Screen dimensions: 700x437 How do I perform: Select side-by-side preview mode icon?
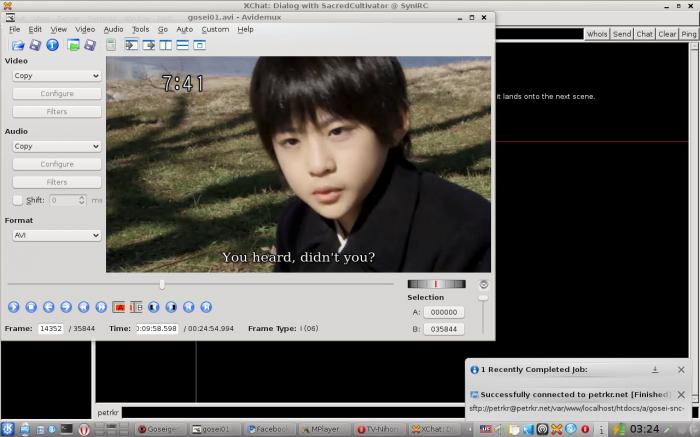(165, 45)
